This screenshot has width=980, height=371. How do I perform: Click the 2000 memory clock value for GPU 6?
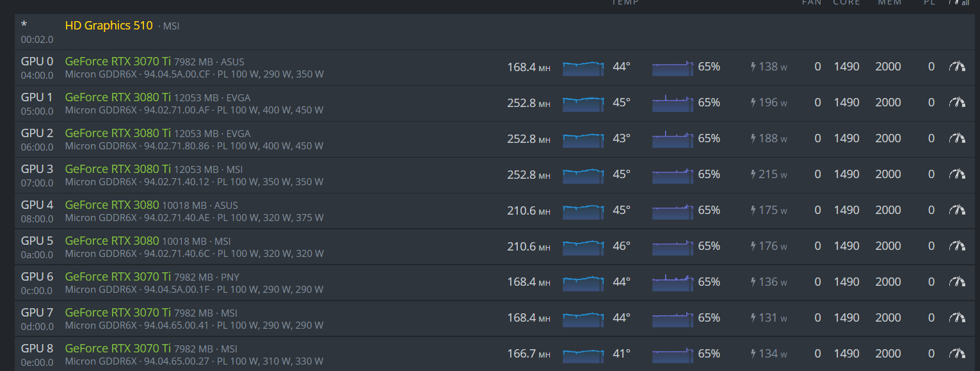pyautogui.click(x=888, y=282)
